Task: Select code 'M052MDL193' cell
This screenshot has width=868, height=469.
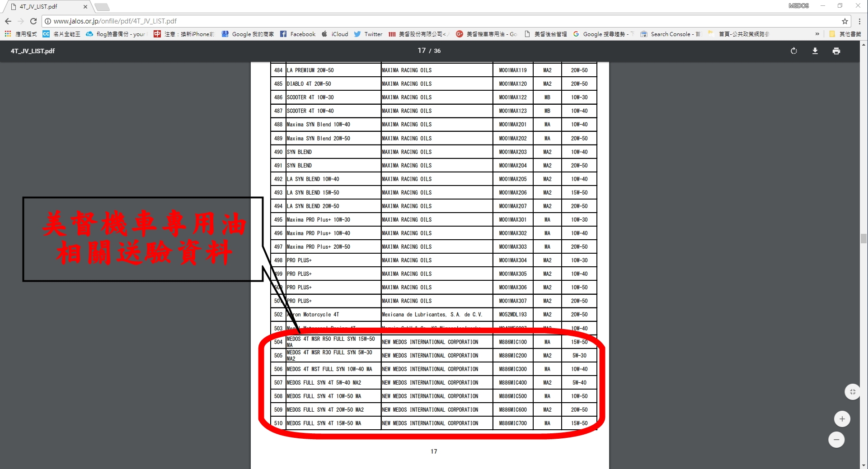Action: tap(513, 315)
